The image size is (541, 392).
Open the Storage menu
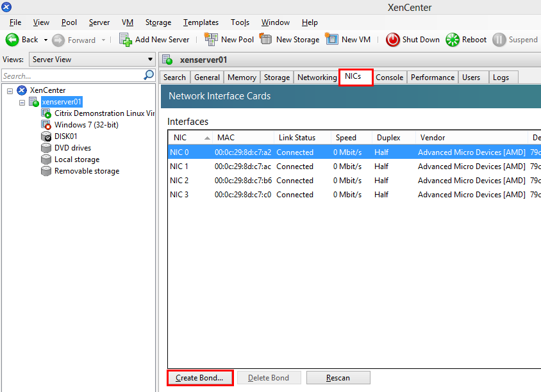(x=158, y=22)
